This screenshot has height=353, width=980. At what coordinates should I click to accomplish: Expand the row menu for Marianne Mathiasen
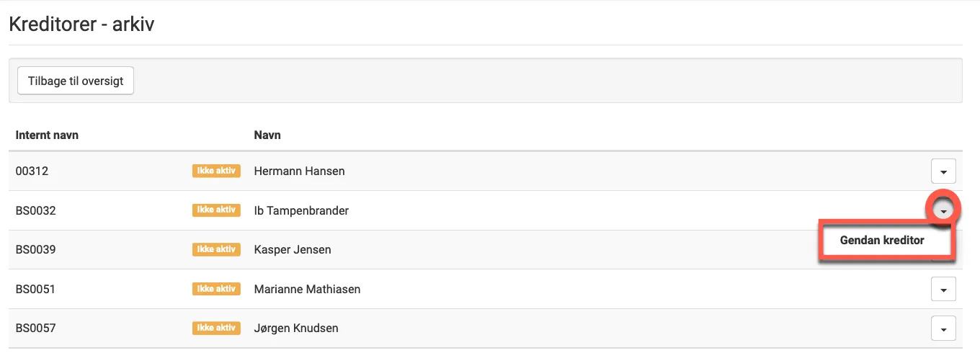(943, 290)
